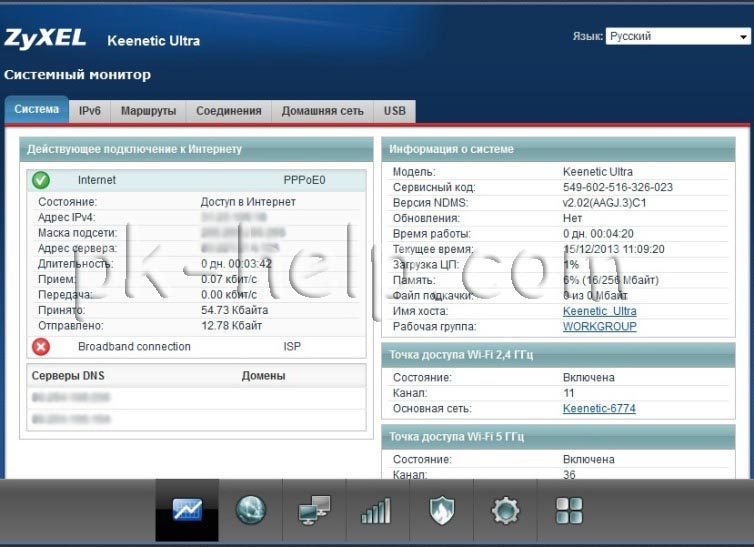
Task: Click NDMS version v2.02(AAGJ.3)C1
Action: click(604, 203)
